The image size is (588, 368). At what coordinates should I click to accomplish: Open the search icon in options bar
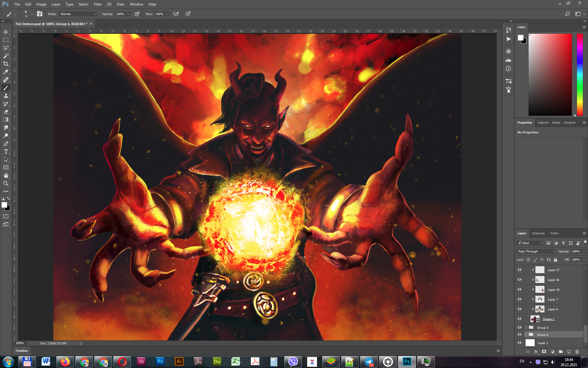[567, 14]
